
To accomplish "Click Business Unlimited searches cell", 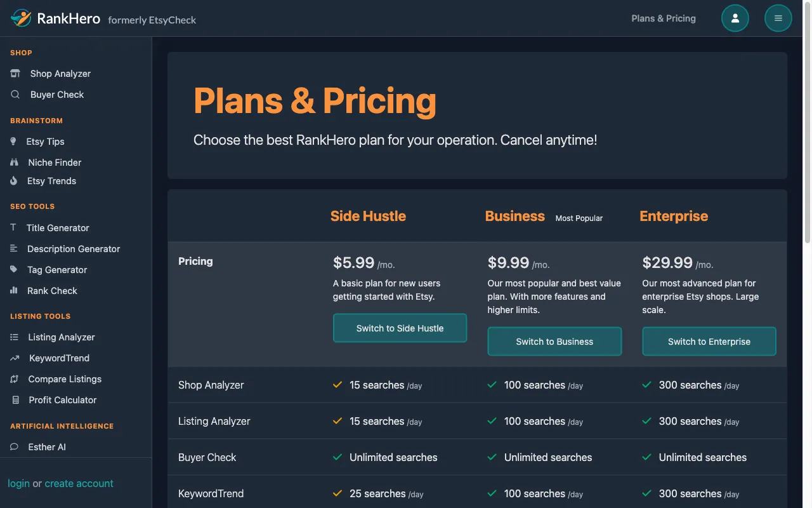I will (548, 457).
